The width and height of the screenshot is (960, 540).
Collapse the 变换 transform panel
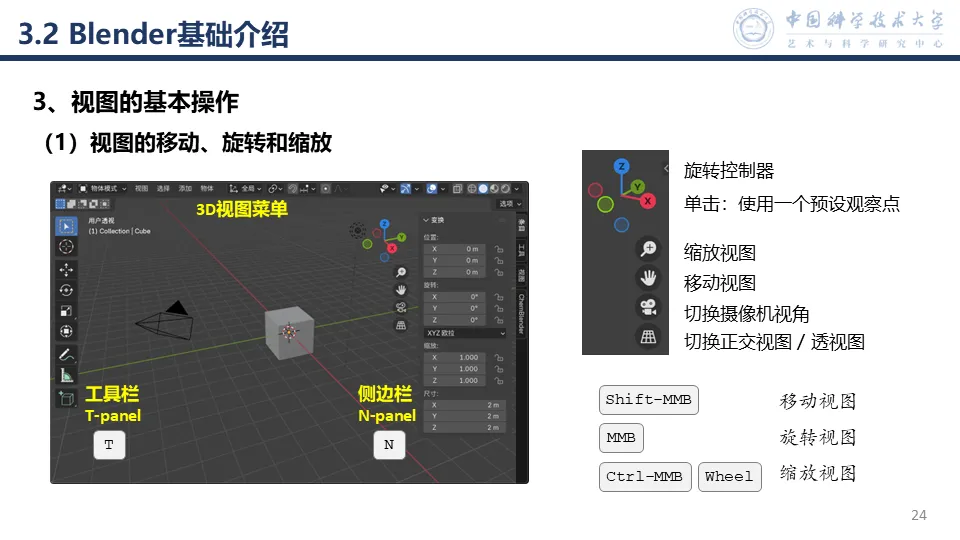[433, 220]
